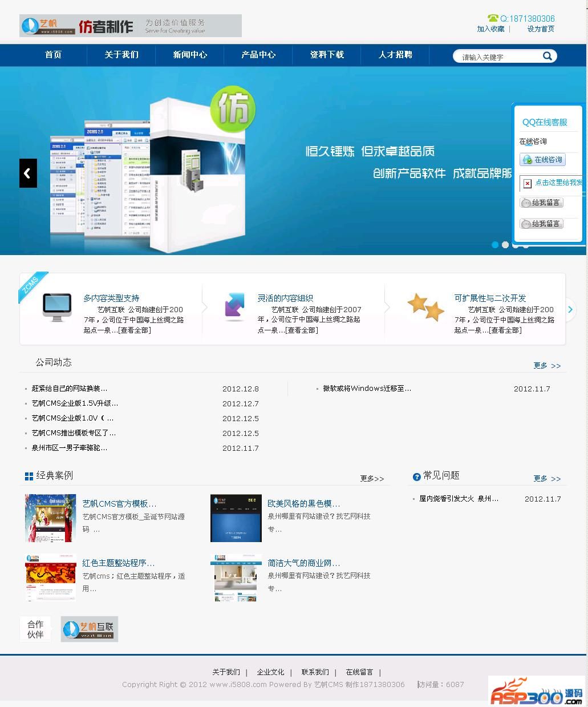
Task: Open the 资料下载 menu item
Action: pyautogui.click(x=327, y=55)
